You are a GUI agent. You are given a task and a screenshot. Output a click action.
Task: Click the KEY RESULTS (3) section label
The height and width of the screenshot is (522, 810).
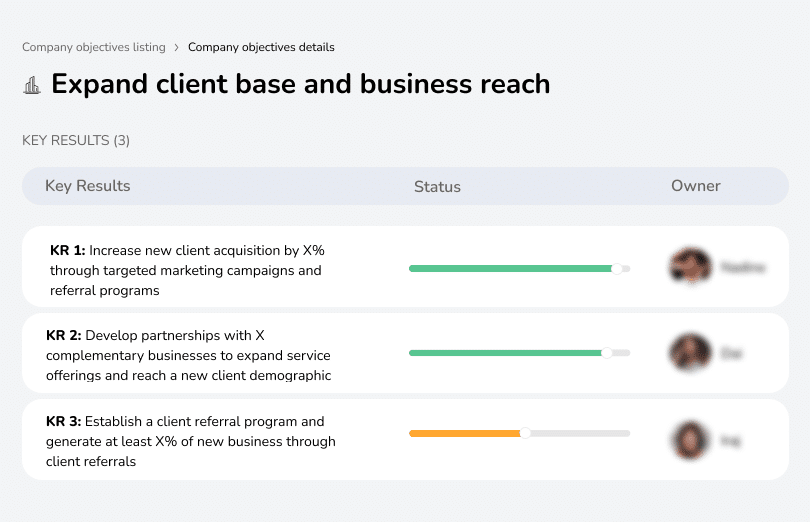(x=76, y=141)
